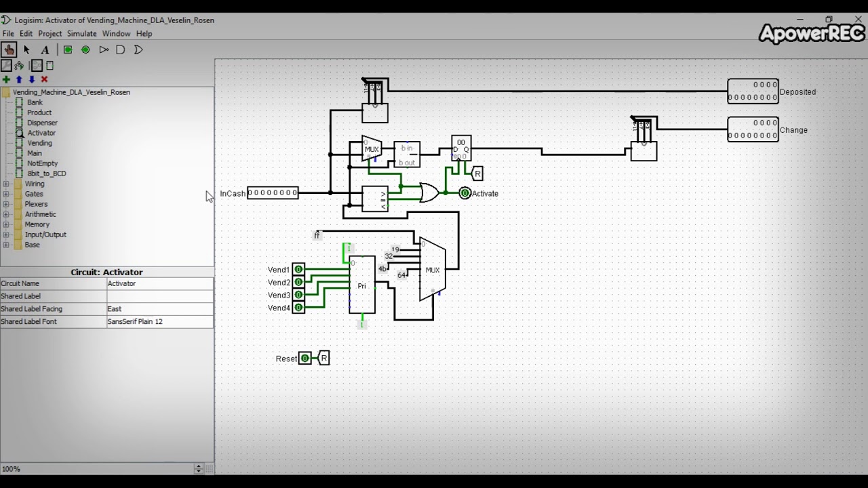Click the Deposited output display

coord(753,91)
